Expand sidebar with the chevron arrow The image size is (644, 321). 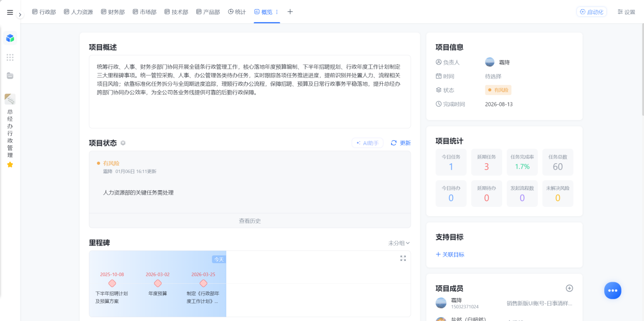[20, 15]
